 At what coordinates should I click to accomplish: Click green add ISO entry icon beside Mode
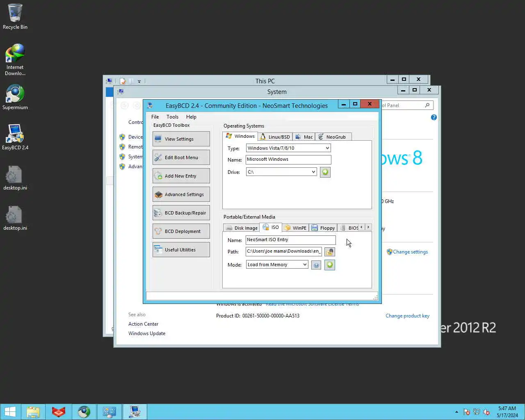coord(330,265)
